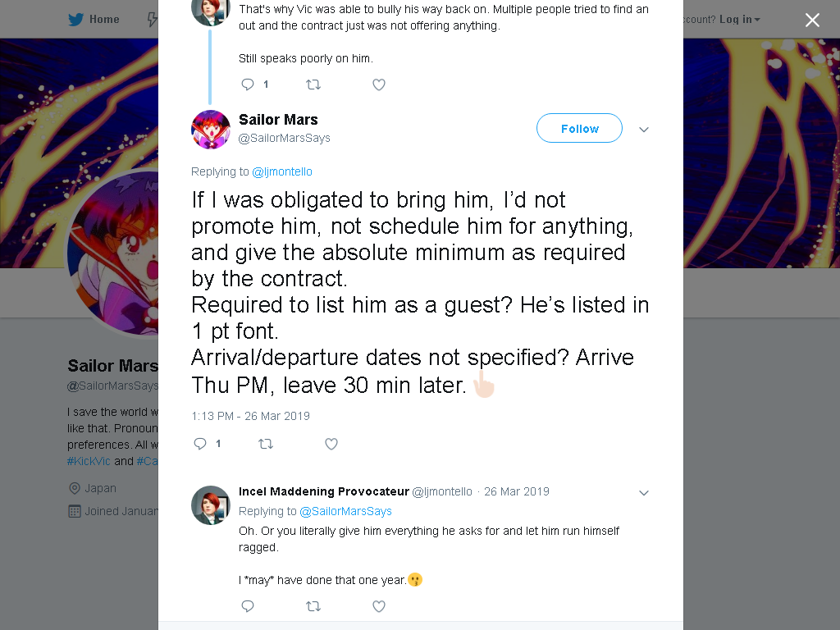840x630 pixels.
Task: Open the Sailor Mars avatar in the tweet header
Action: coord(211,129)
